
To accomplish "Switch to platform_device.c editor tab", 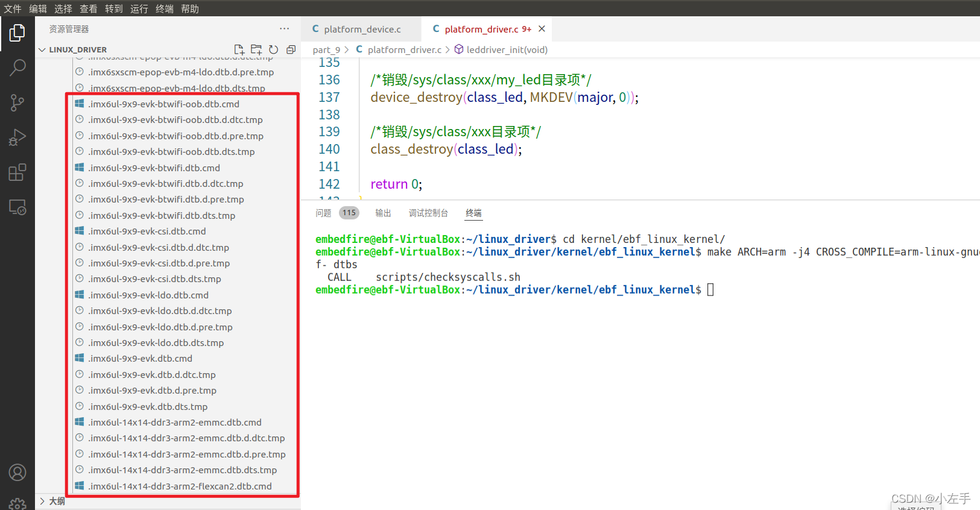I will 361,29.
